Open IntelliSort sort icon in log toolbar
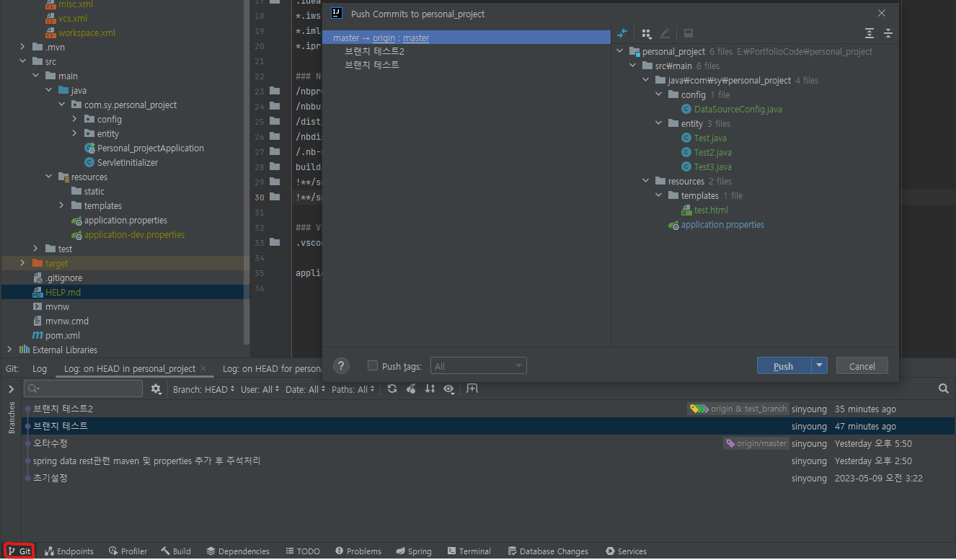This screenshot has height=560, width=956. click(430, 389)
